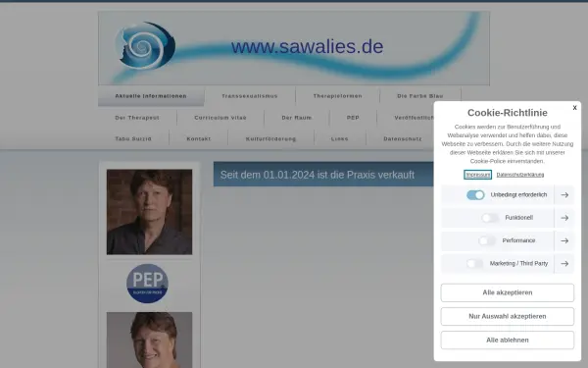Click the Alle akzeptieren button
588x368 pixels.
coord(508,292)
